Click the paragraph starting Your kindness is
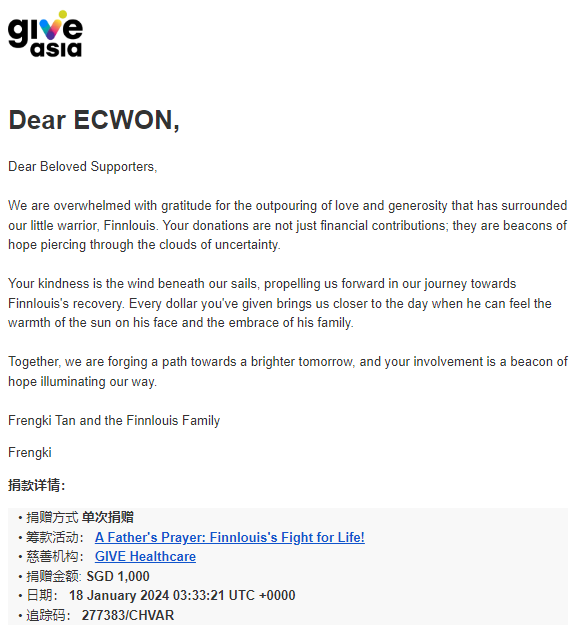Viewport: 580px width, 629px height. (280, 303)
